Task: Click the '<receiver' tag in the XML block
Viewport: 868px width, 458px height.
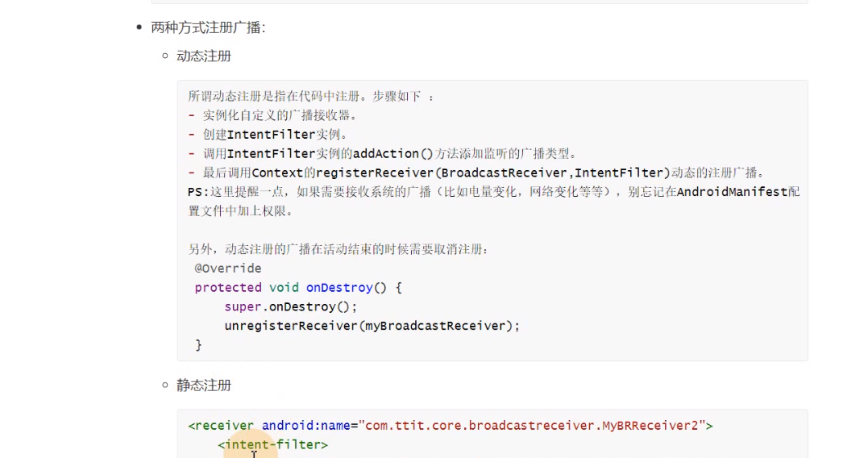Action: [221, 425]
